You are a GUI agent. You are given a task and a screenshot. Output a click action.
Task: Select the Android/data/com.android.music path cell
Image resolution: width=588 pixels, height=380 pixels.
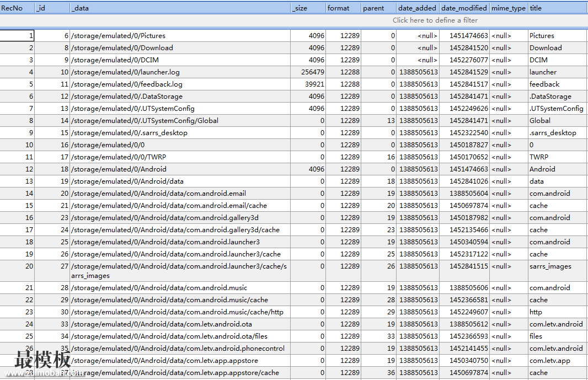pos(180,288)
